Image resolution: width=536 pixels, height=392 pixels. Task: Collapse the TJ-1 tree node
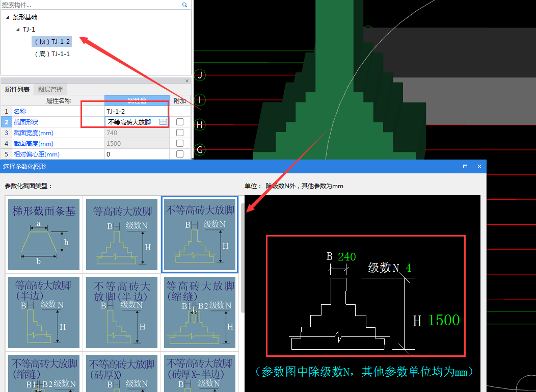pyautogui.click(x=18, y=30)
